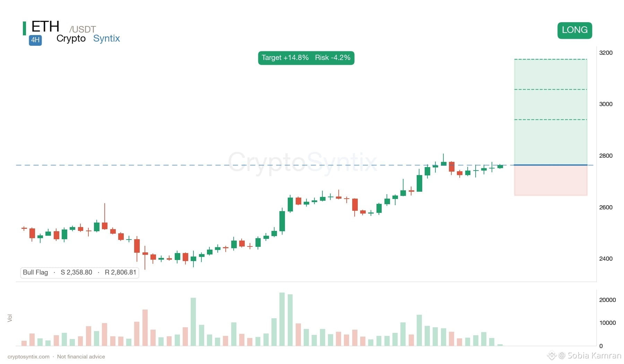Click the 3200 price axis label
The height and width of the screenshot is (364, 624).
(606, 53)
